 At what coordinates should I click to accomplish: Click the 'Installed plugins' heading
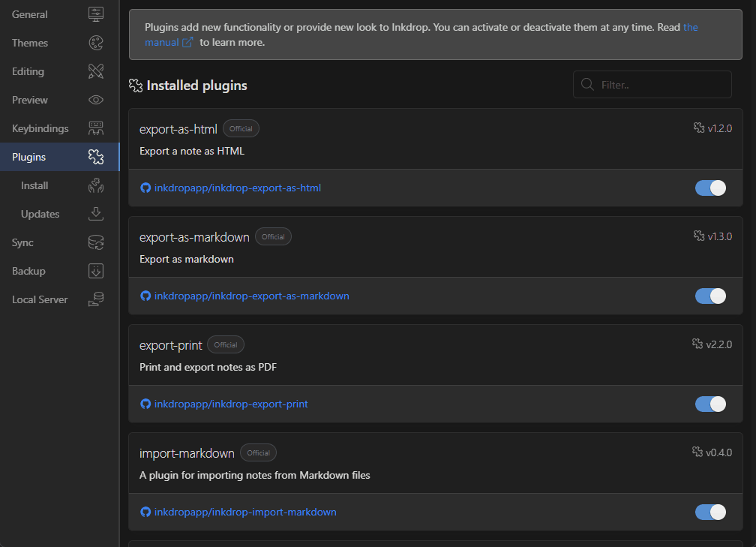coord(196,86)
